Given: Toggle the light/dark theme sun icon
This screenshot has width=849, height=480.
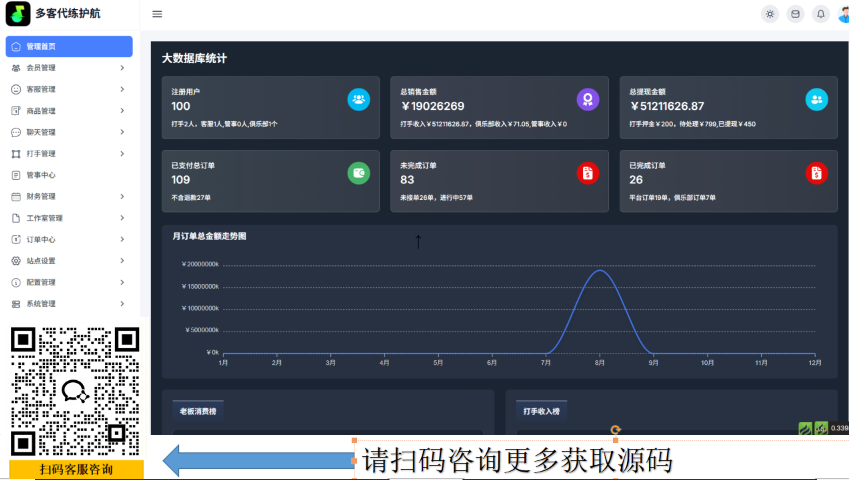Looking at the screenshot, I should 769,14.
